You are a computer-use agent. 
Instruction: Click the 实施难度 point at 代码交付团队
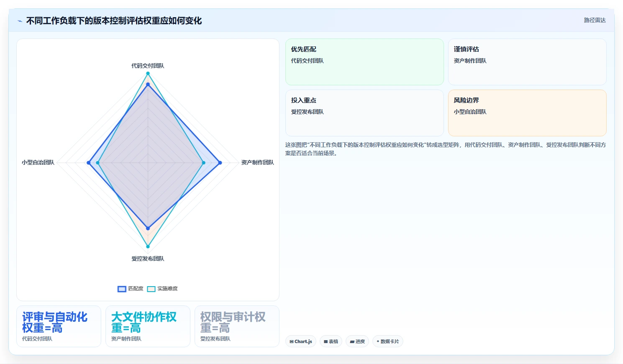coord(148,73)
